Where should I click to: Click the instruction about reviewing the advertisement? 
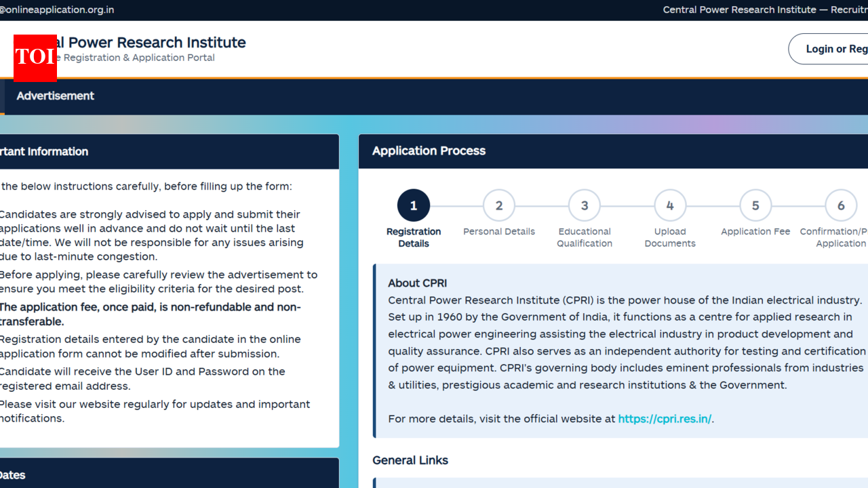tap(159, 282)
